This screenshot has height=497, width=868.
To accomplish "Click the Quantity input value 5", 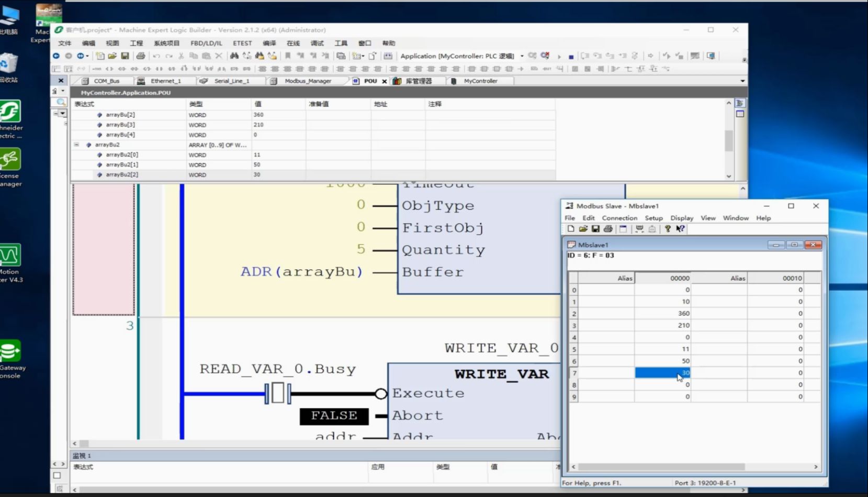I will (x=361, y=249).
